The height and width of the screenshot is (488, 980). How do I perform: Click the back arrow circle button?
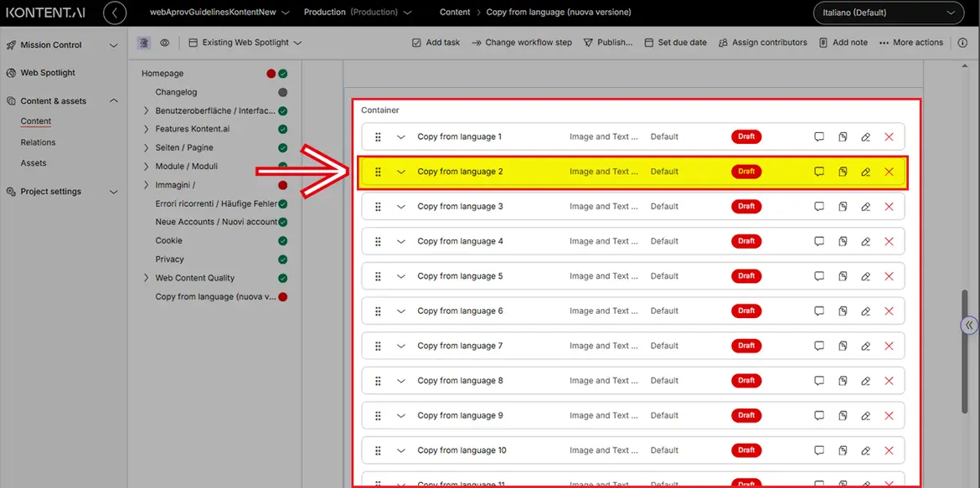(114, 13)
